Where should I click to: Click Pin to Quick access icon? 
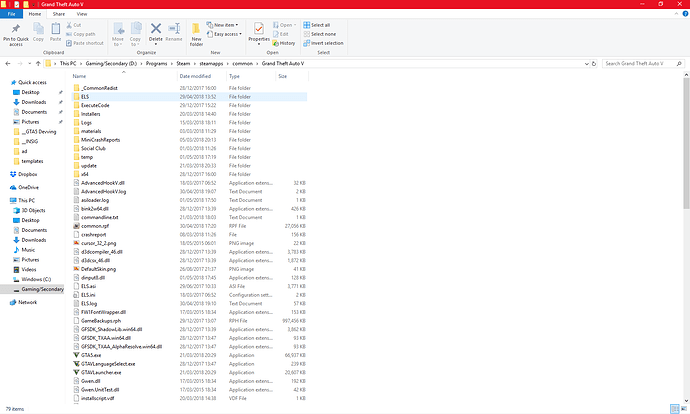tap(17, 32)
